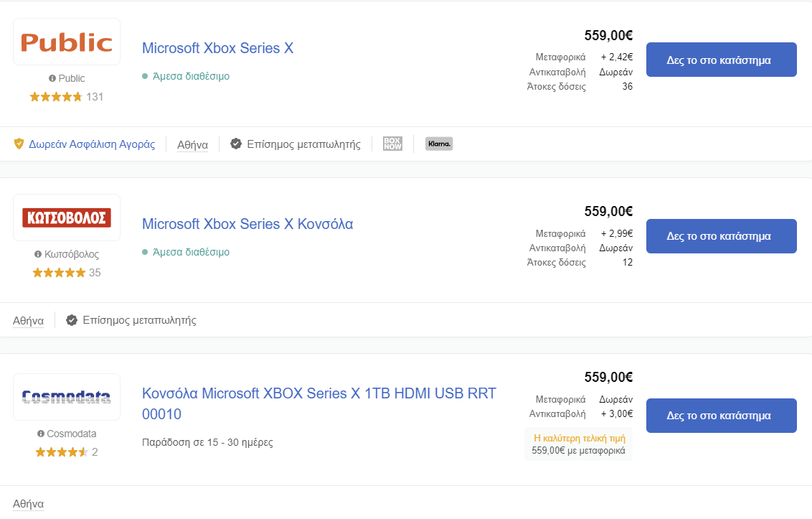The width and height of the screenshot is (812, 519).
Task: Open Κωτσόβολος star rating with 35 reviews
Action: click(66, 273)
